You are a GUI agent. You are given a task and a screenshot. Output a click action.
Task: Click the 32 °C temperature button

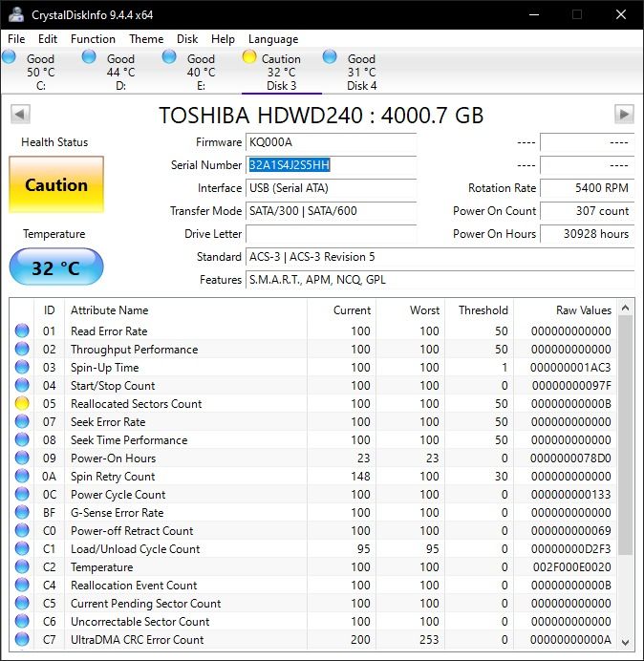point(56,267)
